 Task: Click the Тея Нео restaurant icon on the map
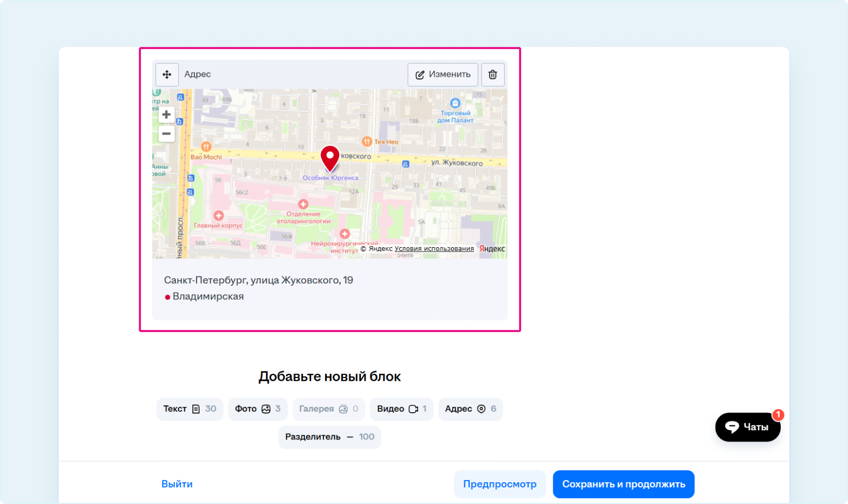pyautogui.click(x=367, y=141)
